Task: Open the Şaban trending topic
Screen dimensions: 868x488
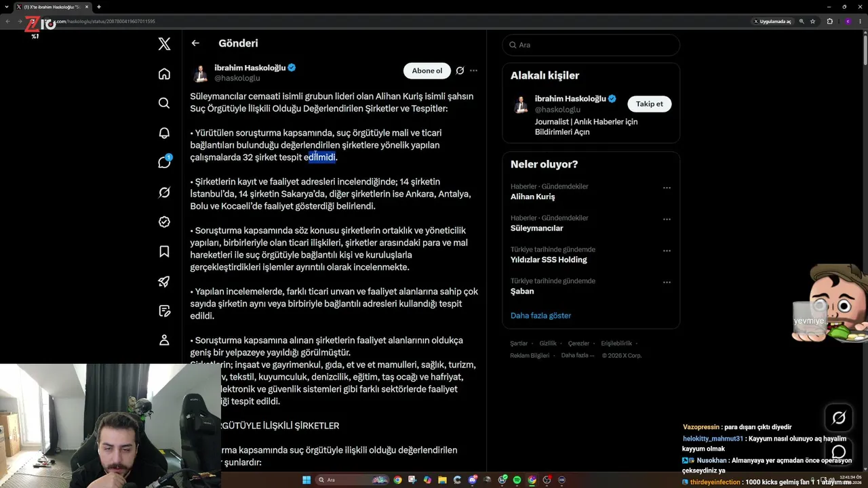Action: 522,291
